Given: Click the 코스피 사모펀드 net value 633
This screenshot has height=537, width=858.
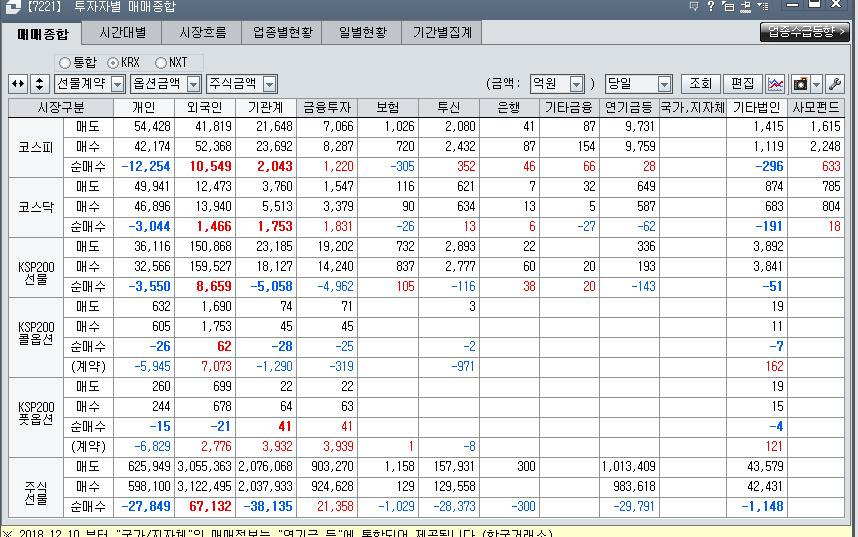Looking at the screenshot, I should tap(831, 166).
